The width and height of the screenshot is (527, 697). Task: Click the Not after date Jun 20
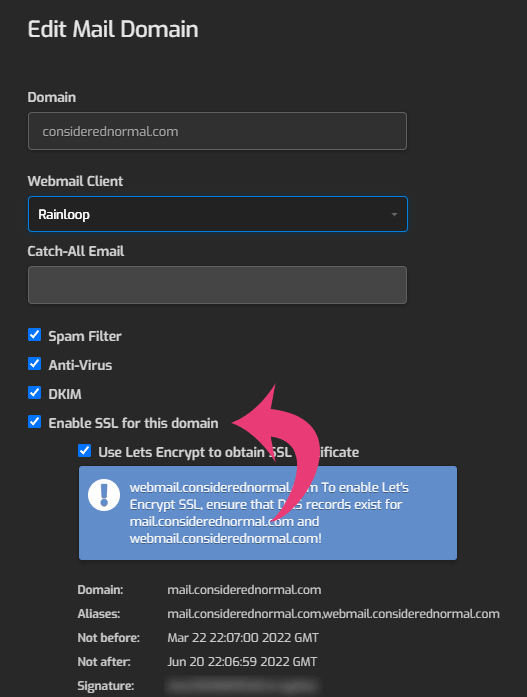(242, 662)
